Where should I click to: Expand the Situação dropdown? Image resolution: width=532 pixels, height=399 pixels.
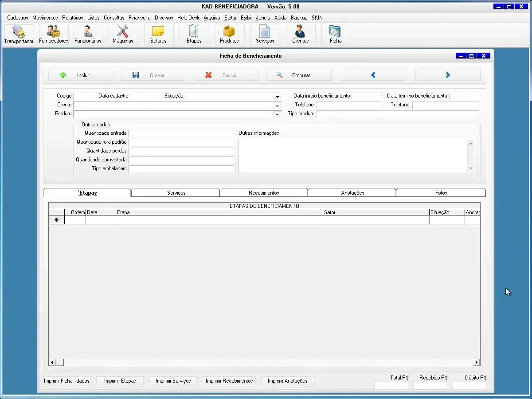click(277, 97)
